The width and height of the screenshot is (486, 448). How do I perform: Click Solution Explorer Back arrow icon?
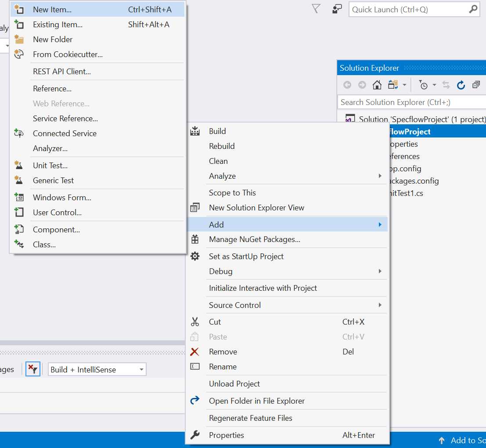347,85
